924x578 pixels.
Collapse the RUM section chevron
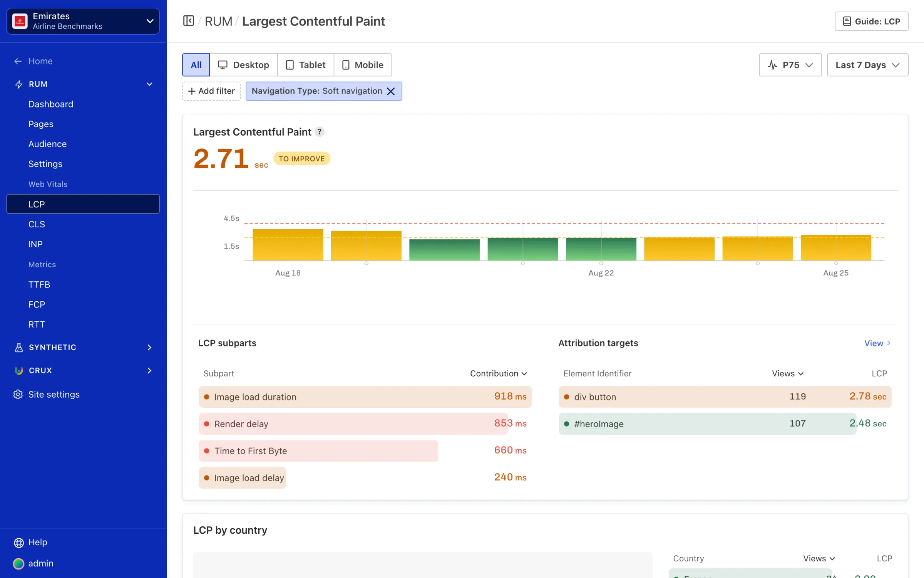point(149,84)
